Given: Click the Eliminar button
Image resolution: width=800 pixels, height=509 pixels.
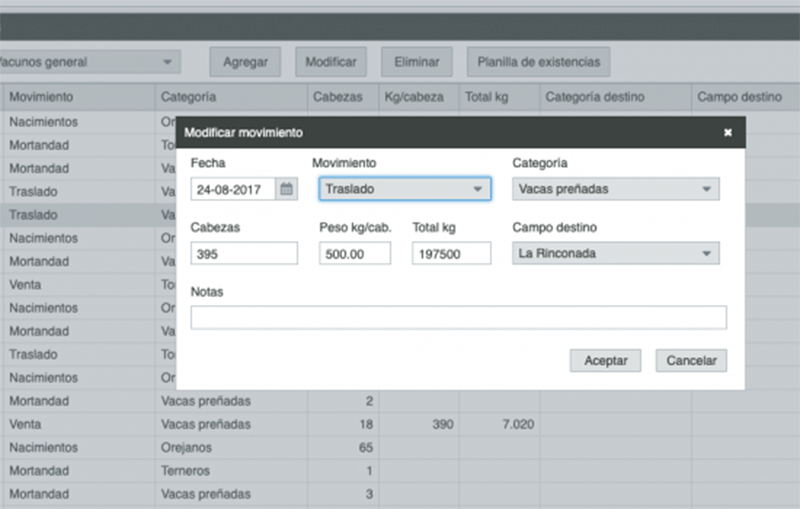Looking at the screenshot, I should pos(417,62).
